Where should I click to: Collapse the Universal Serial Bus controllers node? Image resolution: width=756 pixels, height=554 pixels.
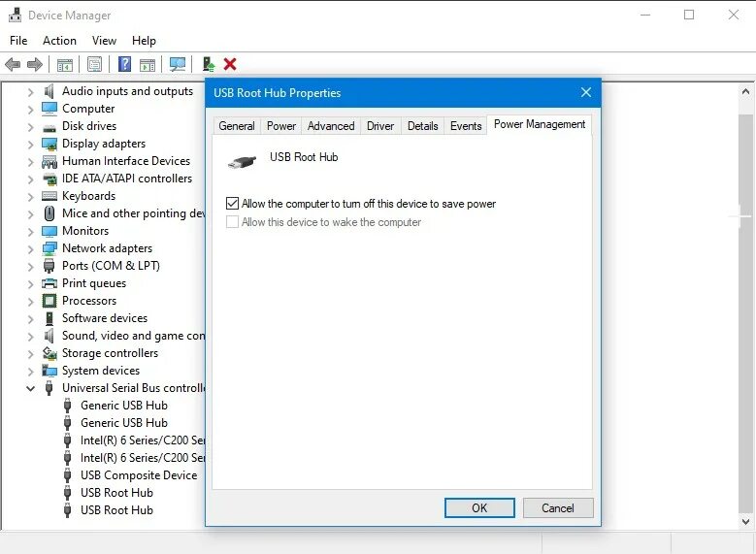30,388
